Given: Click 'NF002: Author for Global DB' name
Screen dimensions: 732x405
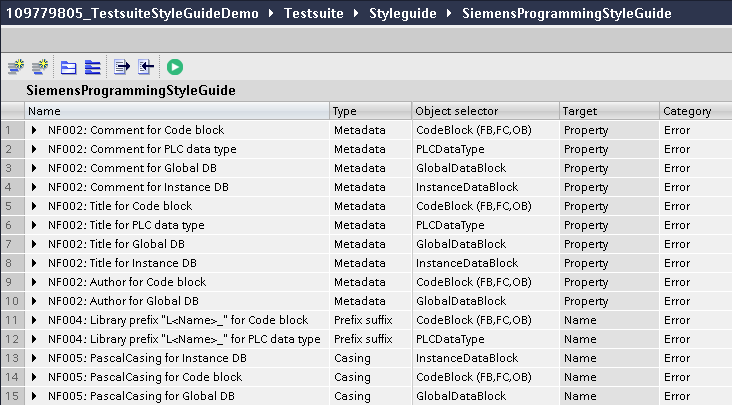Looking at the screenshot, I should (123, 301).
